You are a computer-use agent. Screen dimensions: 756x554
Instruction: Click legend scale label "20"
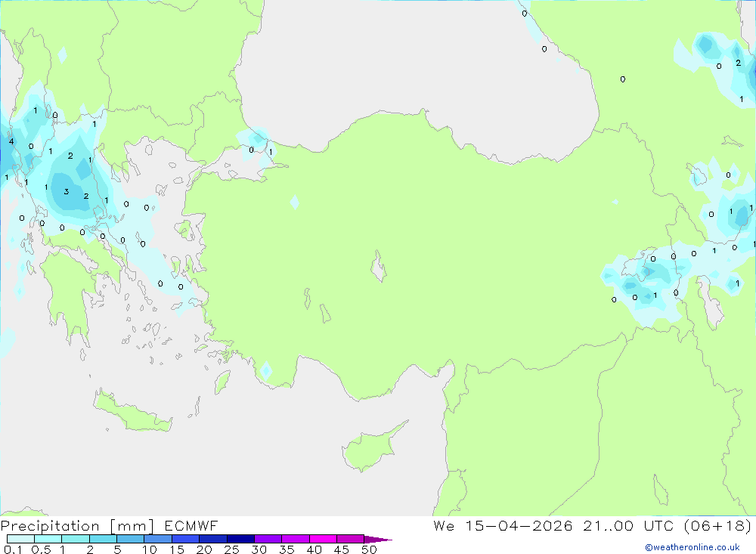[204, 549]
